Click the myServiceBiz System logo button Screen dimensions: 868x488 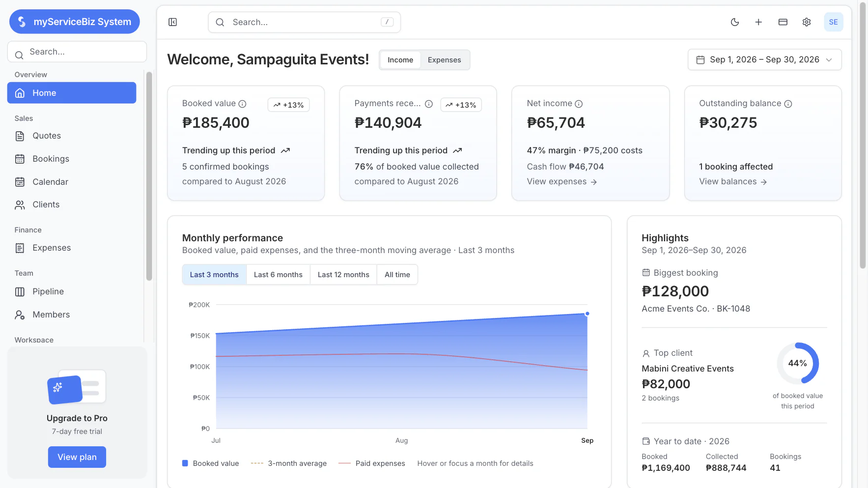click(x=75, y=22)
